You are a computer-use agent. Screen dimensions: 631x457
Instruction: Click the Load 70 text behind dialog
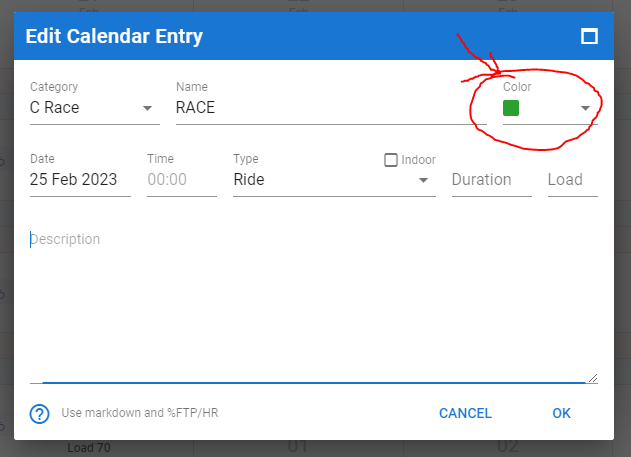click(x=89, y=447)
